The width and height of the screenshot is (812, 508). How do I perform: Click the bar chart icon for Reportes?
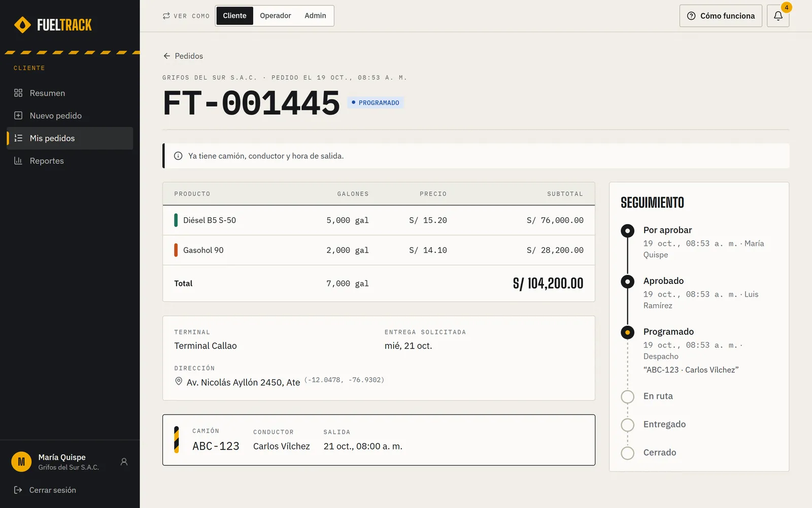[x=18, y=161]
